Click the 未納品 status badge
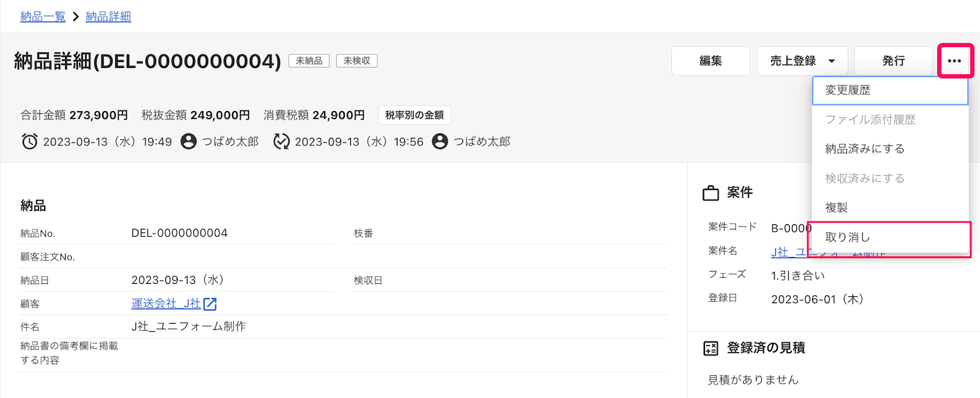 pos(309,61)
